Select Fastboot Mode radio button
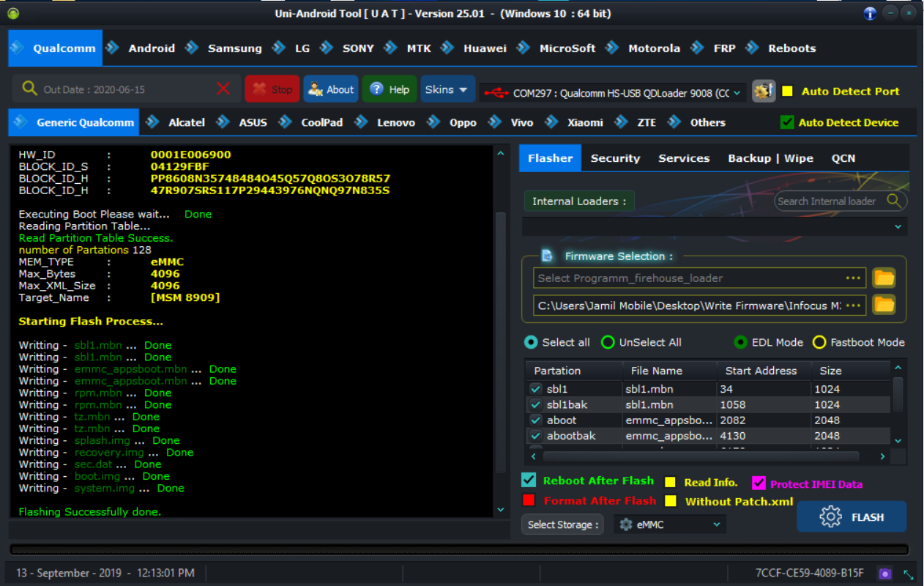The width and height of the screenshot is (924, 586). (x=819, y=342)
